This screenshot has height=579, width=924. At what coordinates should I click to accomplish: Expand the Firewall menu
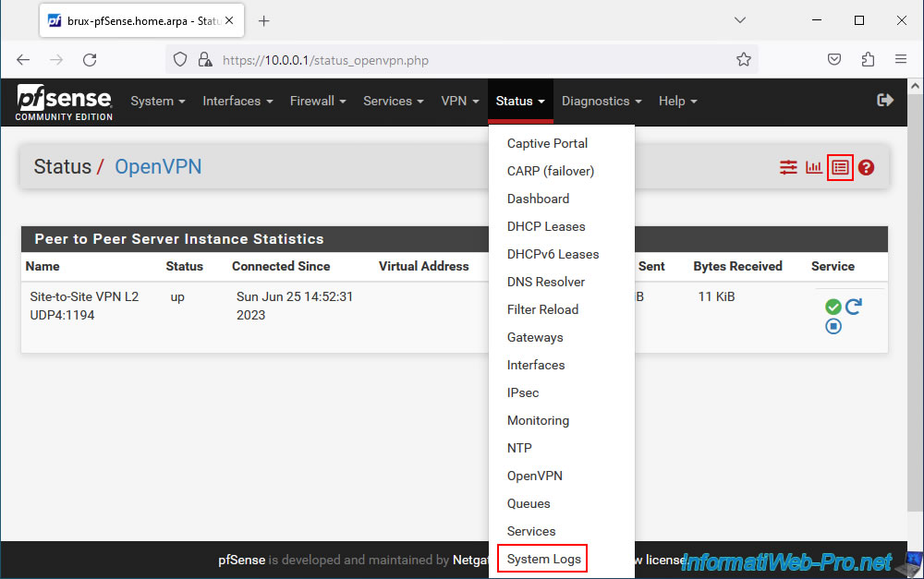point(318,102)
